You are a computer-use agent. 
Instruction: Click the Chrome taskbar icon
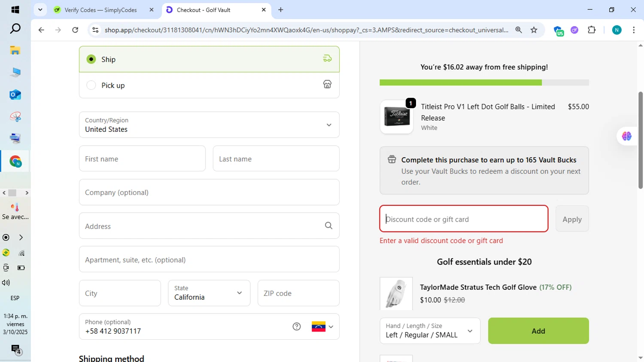point(15,161)
